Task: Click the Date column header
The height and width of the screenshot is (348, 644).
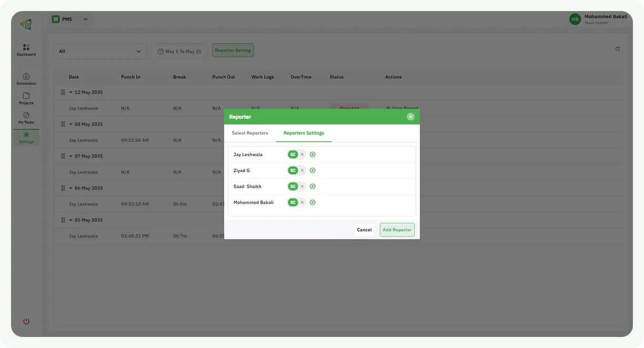Action: pyautogui.click(x=74, y=77)
